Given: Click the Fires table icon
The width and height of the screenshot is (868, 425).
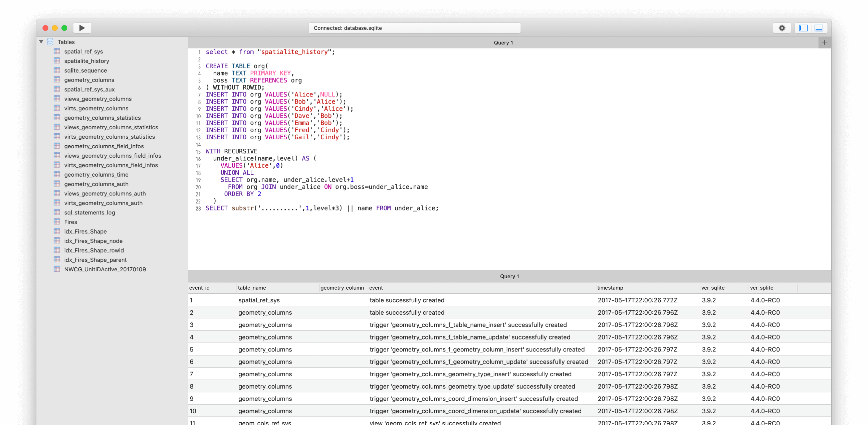Looking at the screenshot, I should tap(57, 222).
